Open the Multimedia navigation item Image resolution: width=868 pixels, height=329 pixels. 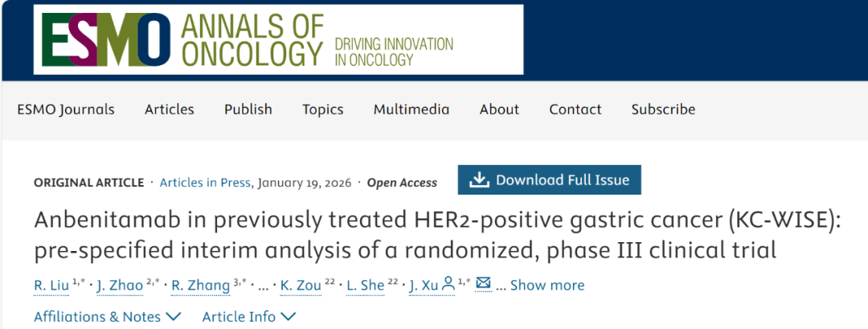411,109
